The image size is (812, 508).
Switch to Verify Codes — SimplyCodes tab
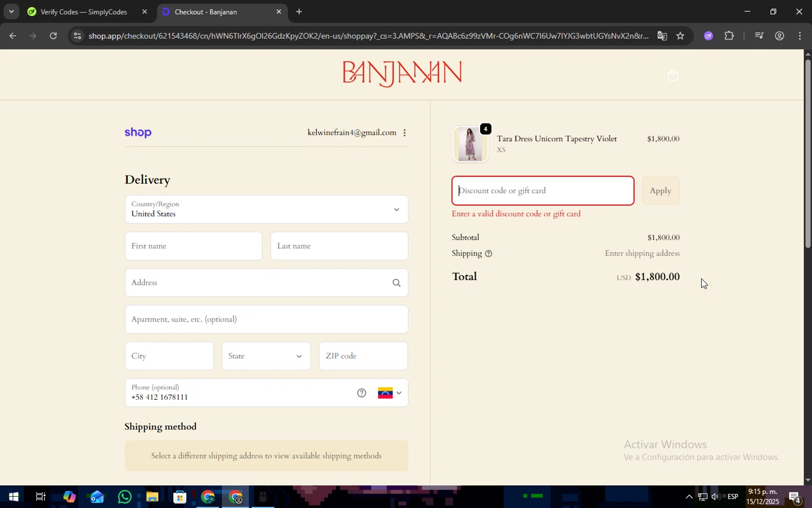(x=83, y=11)
